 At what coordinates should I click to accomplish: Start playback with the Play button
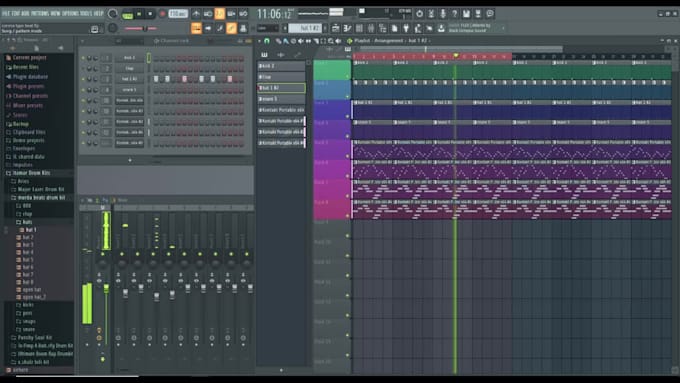(x=139, y=14)
